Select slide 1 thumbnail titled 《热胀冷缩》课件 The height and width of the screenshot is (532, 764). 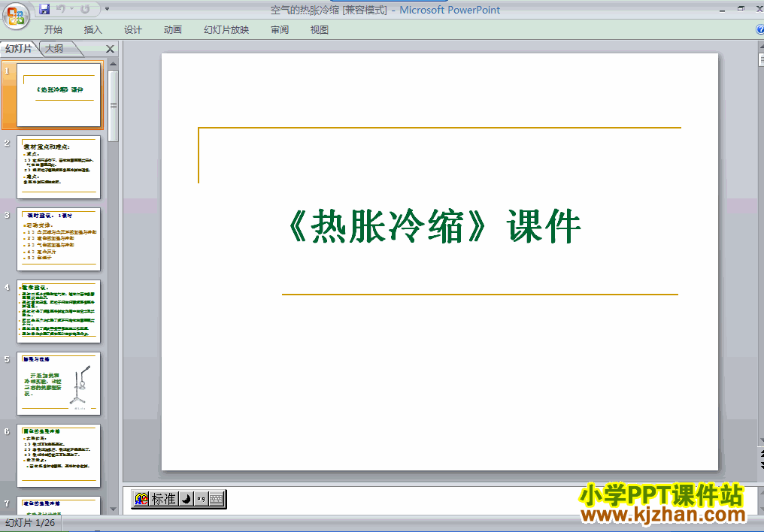[59, 95]
